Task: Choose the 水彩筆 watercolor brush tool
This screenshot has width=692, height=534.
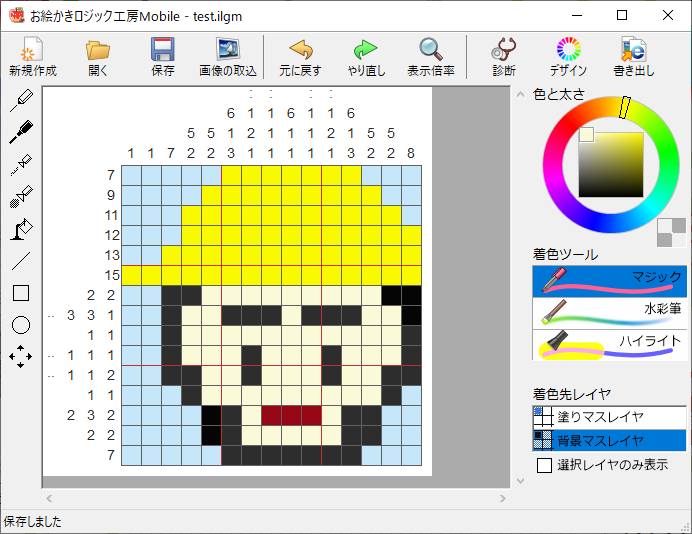Action: point(609,313)
